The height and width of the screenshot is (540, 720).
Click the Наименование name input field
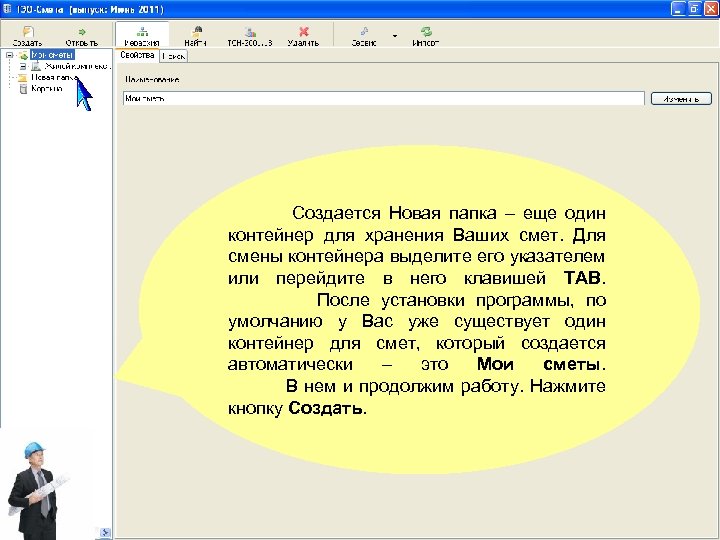383,99
